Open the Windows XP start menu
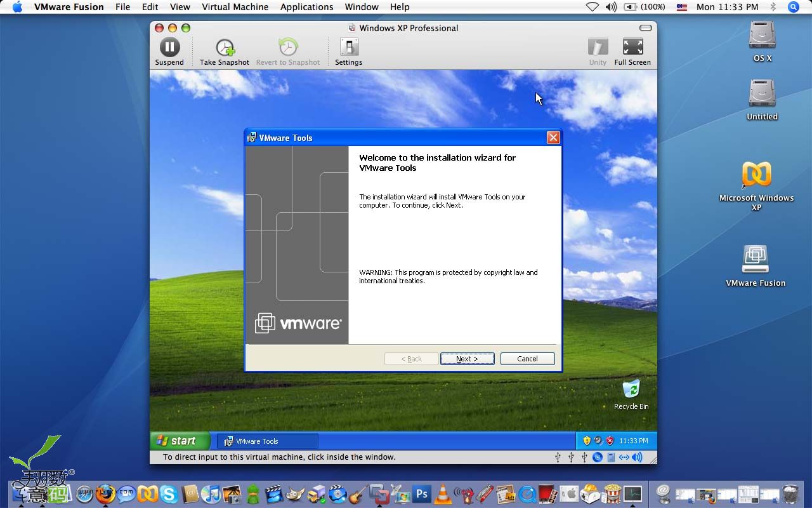Image resolution: width=812 pixels, height=508 pixels. tap(180, 441)
